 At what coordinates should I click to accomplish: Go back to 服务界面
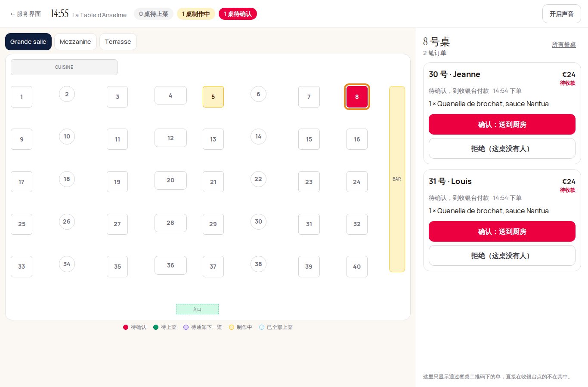pos(25,14)
